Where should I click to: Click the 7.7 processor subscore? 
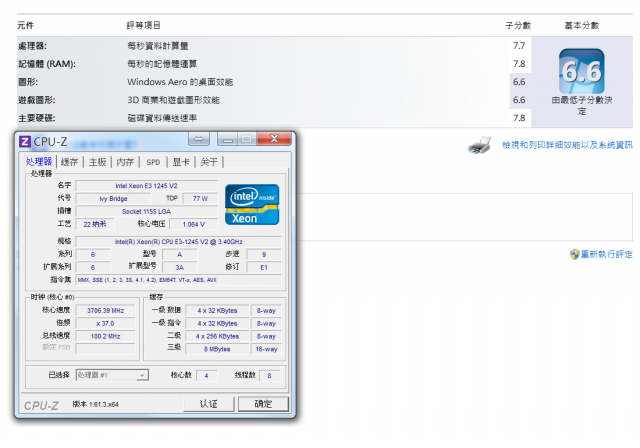click(x=519, y=46)
